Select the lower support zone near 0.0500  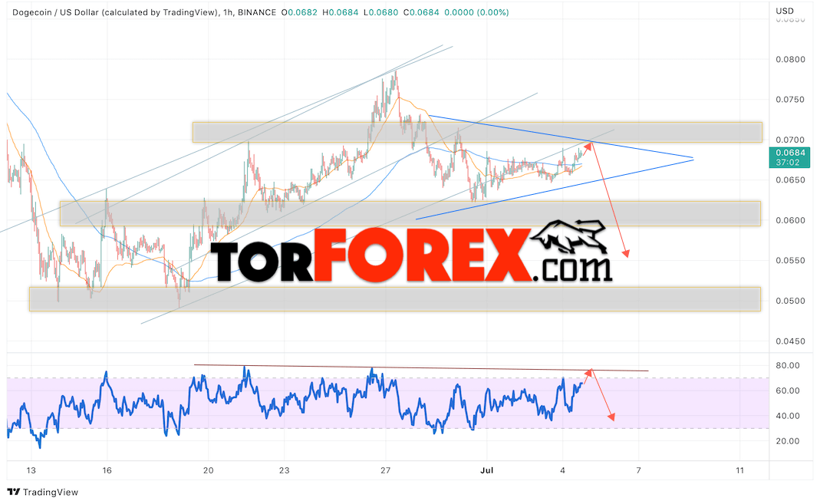click(x=395, y=299)
